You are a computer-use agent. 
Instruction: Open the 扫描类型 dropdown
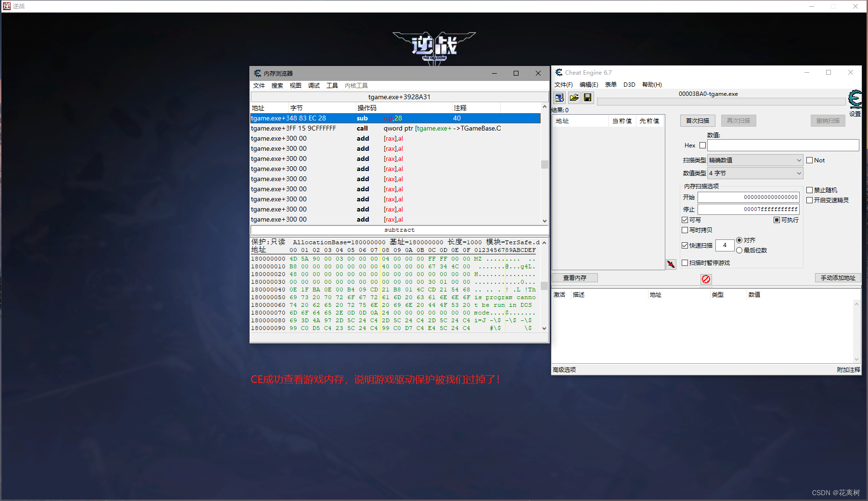click(755, 160)
